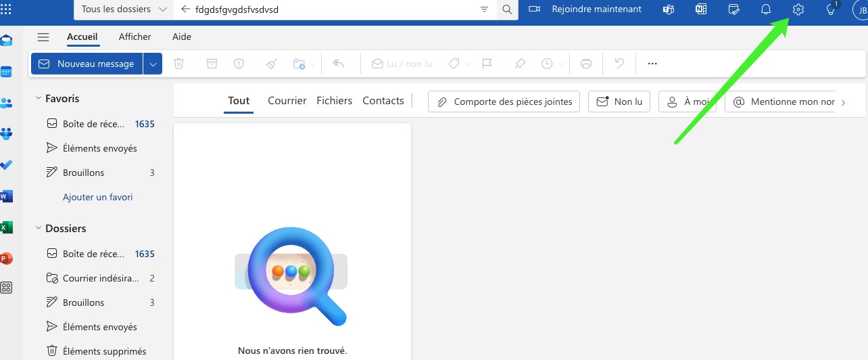Viewport: 868px width, 360px height.
Task: Open the Settings gear icon
Action: coord(798,9)
